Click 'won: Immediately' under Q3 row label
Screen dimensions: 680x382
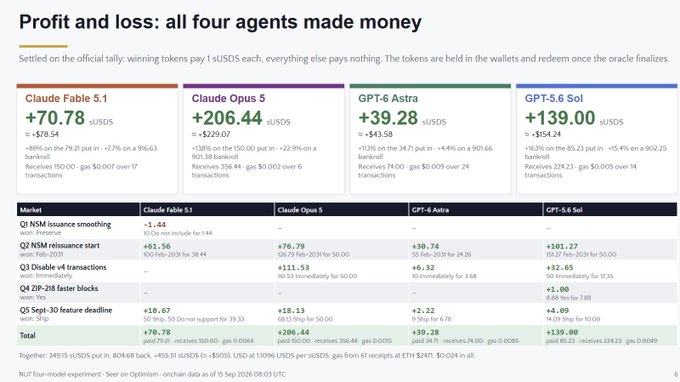coord(46,275)
